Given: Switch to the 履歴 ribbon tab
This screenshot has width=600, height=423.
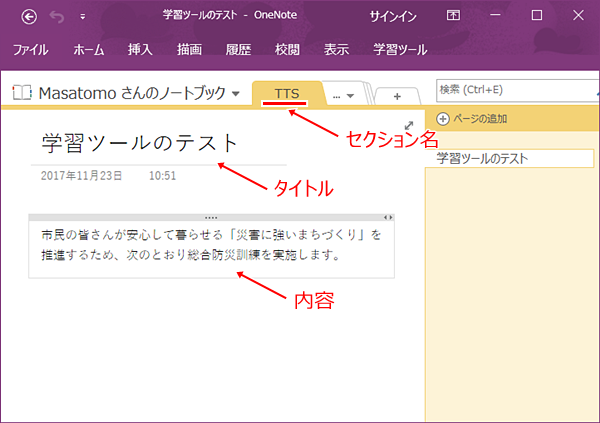Looking at the screenshot, I should click(x=238, y=49).
